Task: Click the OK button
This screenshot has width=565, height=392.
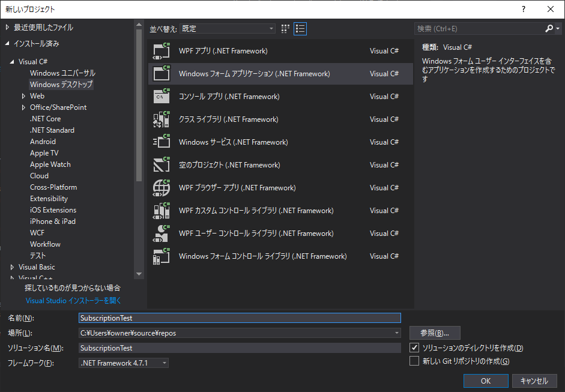Action: pyautogui.click(x=486, y=381)
